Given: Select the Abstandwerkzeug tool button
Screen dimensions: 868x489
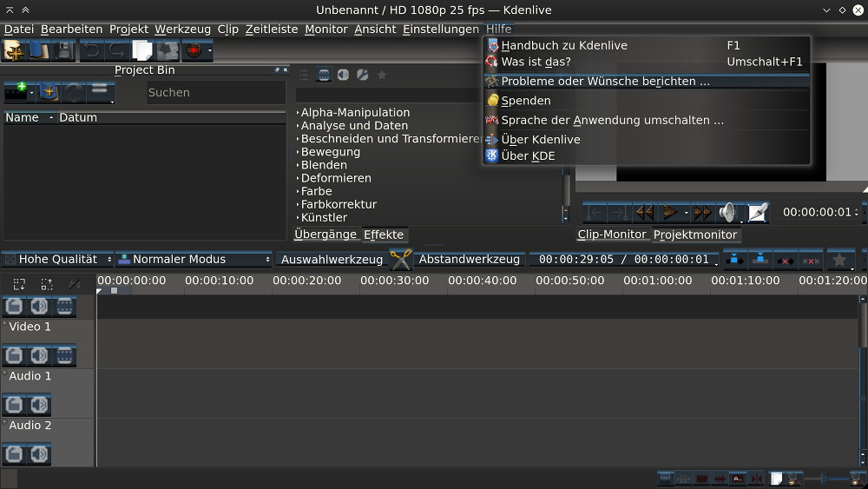Looking at the screenshot, I should (469, 259).
